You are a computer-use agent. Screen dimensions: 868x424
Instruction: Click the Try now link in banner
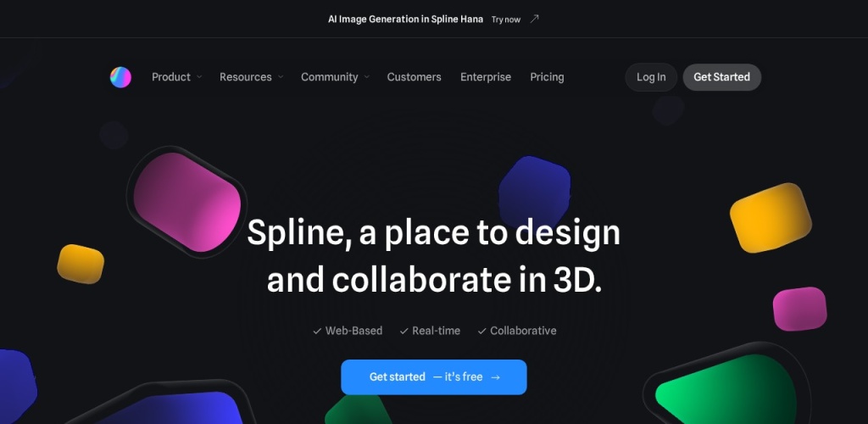(x=506, y=20)
